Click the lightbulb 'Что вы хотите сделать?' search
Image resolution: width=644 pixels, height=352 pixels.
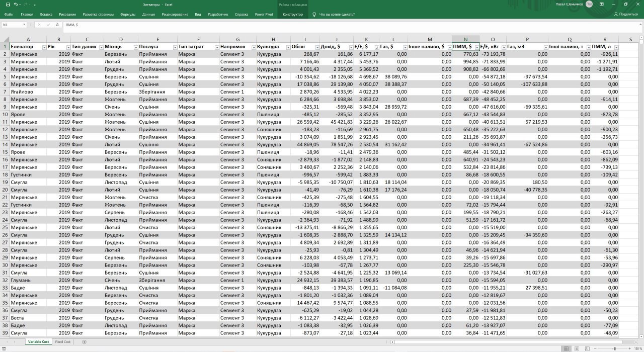(334, 14)
